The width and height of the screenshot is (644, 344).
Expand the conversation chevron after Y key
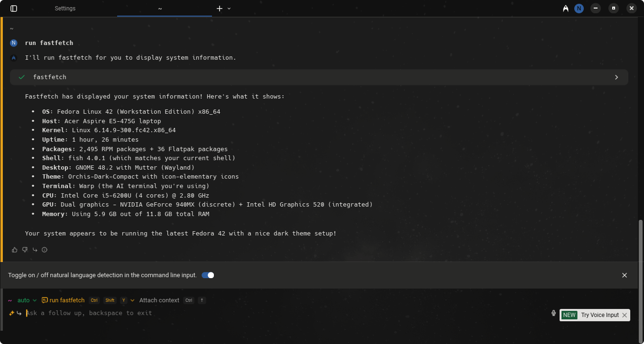coord(132,300)
